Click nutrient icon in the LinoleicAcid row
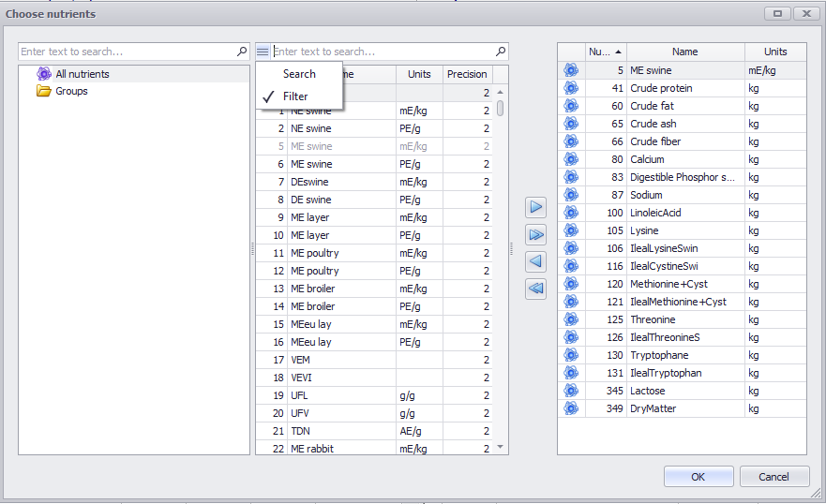The width and height of the screenshot is (826, 504). [x=571, y=213]
